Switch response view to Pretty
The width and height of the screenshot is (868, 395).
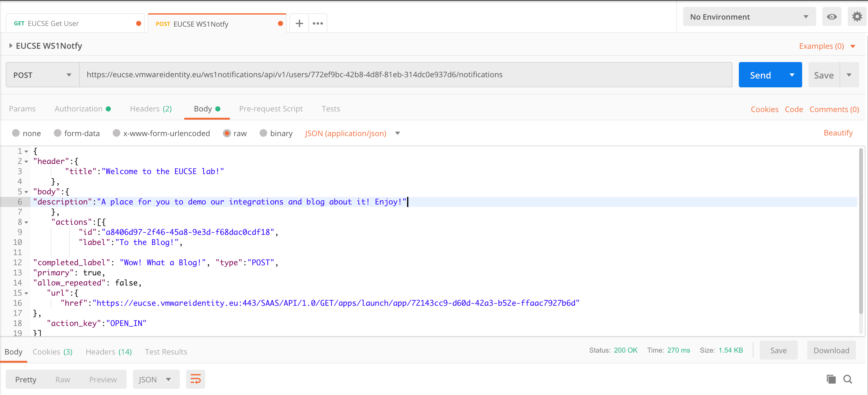(x=26, y=379)
